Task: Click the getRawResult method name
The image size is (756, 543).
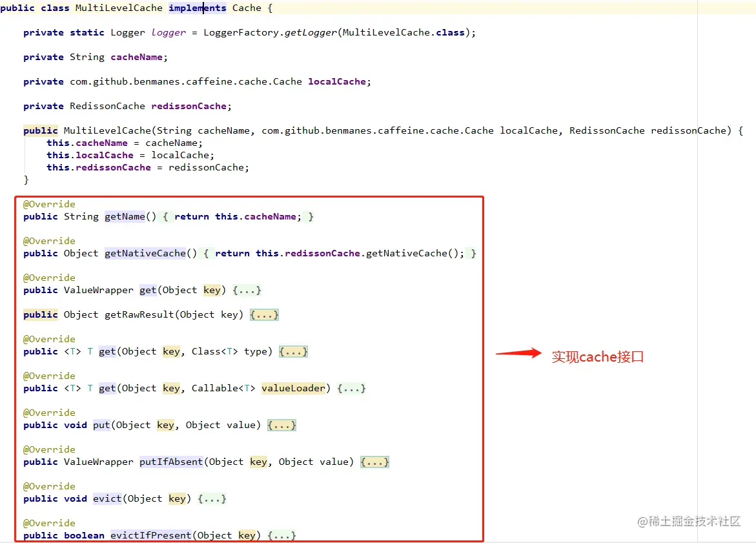Action: click(x=139, y=315)
